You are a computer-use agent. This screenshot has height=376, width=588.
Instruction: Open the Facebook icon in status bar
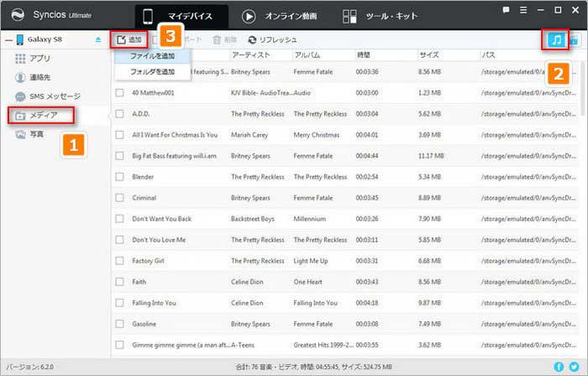click(559, 367)
